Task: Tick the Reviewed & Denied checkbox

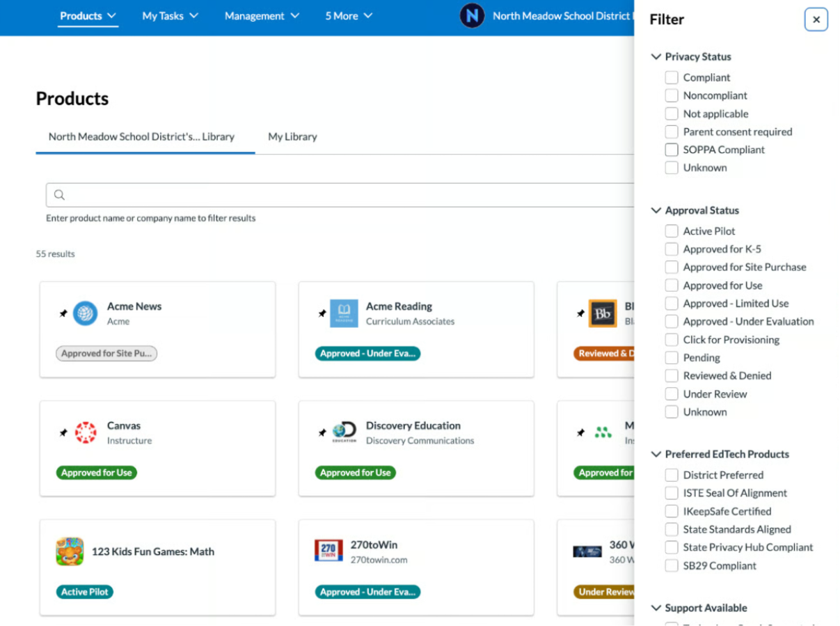Action: tap(671, 376)
